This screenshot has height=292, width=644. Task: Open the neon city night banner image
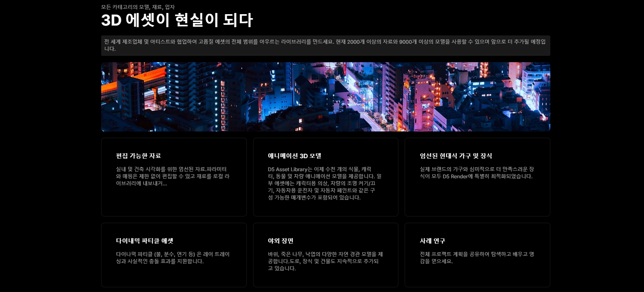[x=326, y=97]
